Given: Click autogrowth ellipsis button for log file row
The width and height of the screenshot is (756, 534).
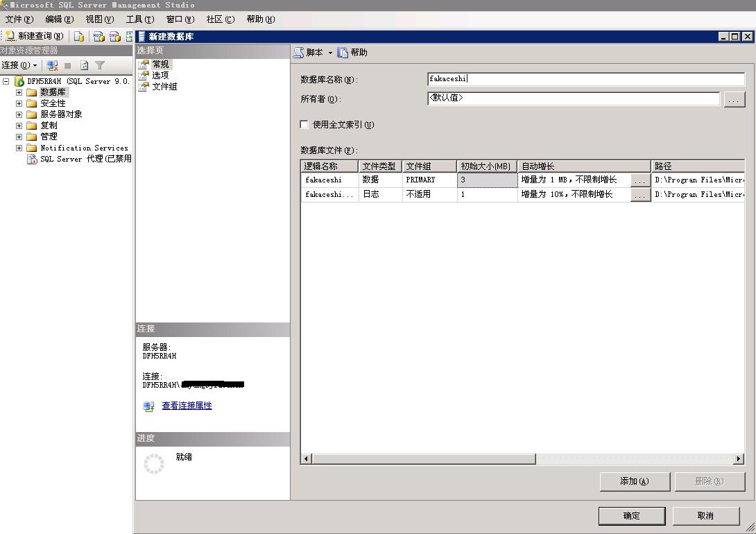Looking at the screenshot, I should pos(640,195).
